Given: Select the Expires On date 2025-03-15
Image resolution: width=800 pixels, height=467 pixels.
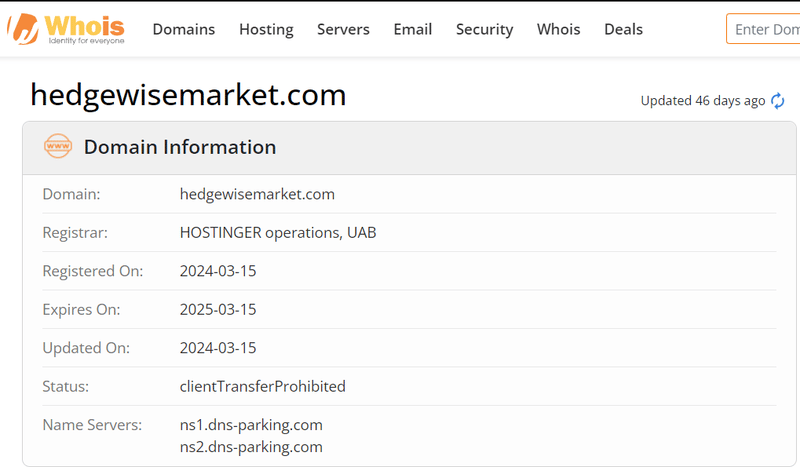Looking at the screenshot, I should coord(218,310).
